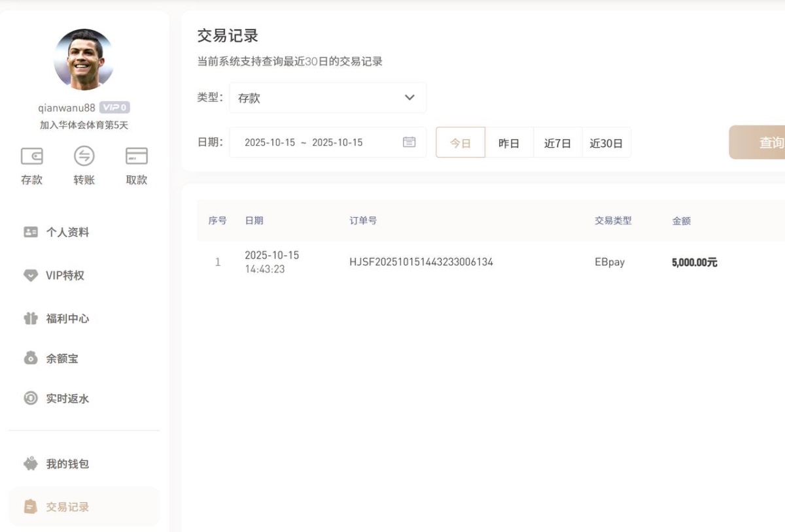This screenshot has width=785, height=532.
Task: Select the 实时返水 rebate icon
Action: tap(30, 399)
